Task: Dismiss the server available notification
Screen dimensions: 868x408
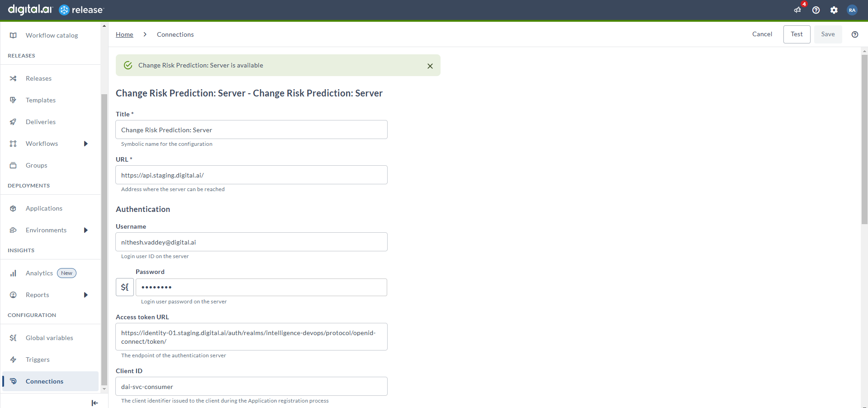Action: click(x=430, y=66)
